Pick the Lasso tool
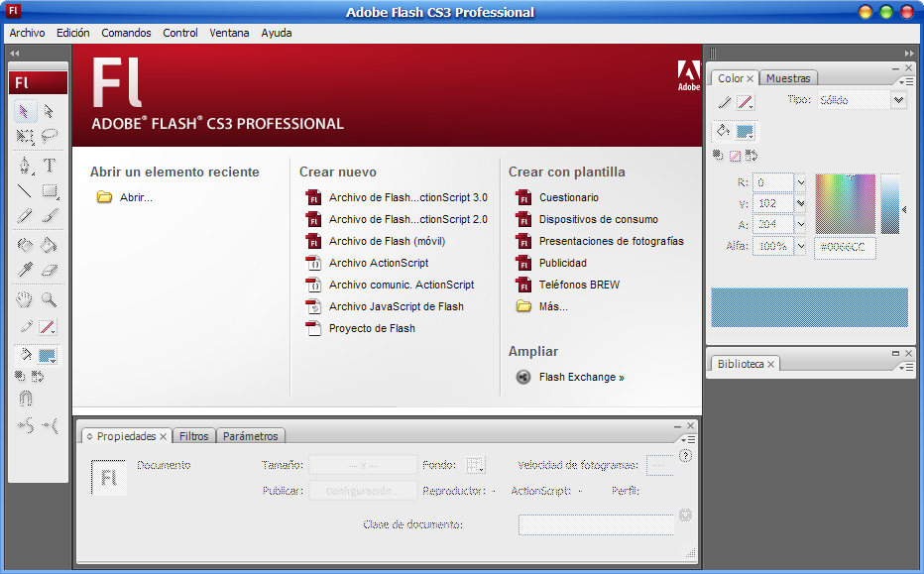The image size is (924, 574). coord(49,136)
